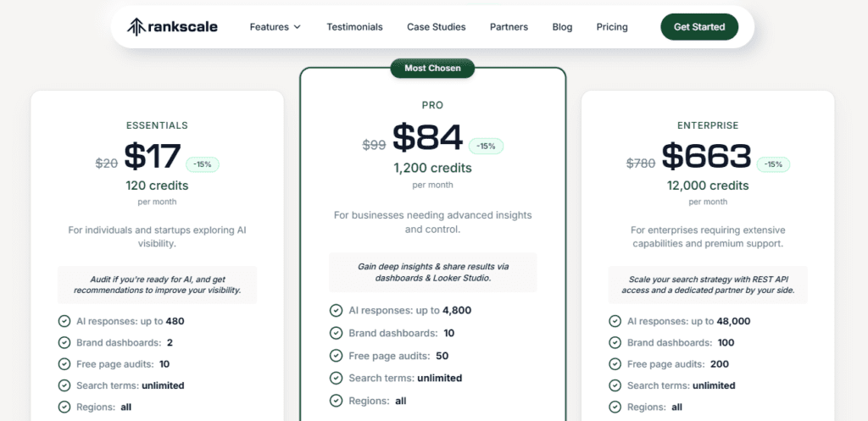Open the Partners link in navbar

(x=509, y=27)
